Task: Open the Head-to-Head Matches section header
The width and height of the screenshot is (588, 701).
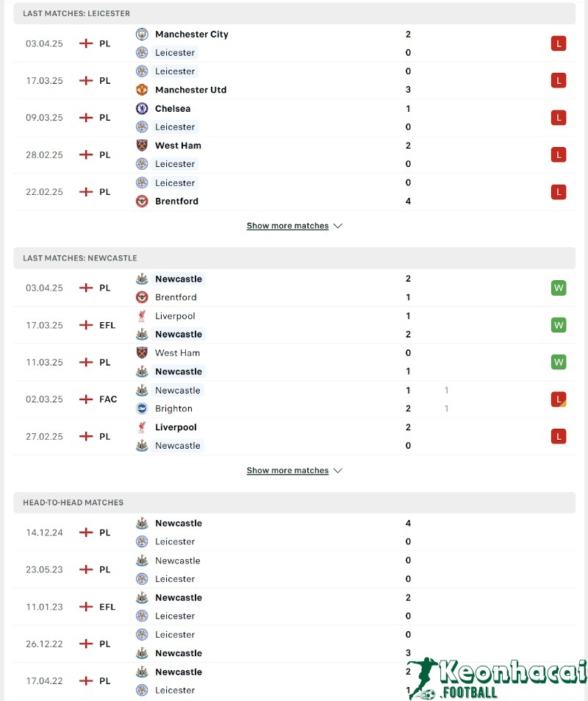Action: [73, 502]
